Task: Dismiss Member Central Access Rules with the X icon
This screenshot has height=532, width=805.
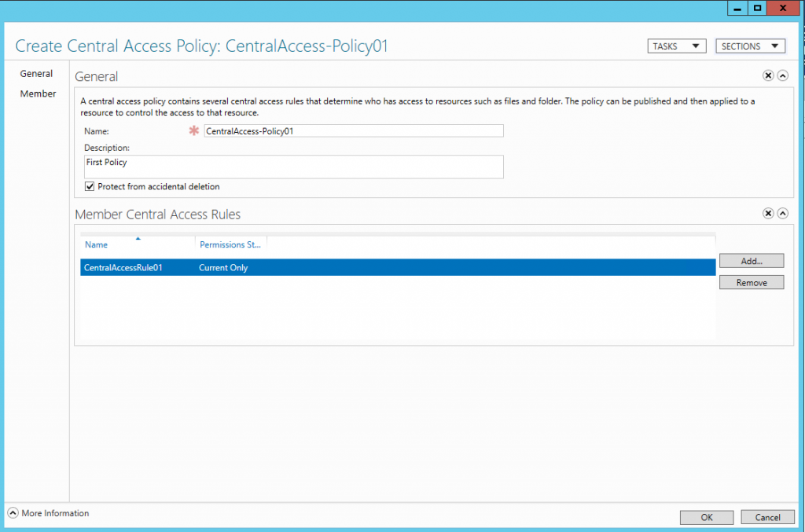Action: 768,213
